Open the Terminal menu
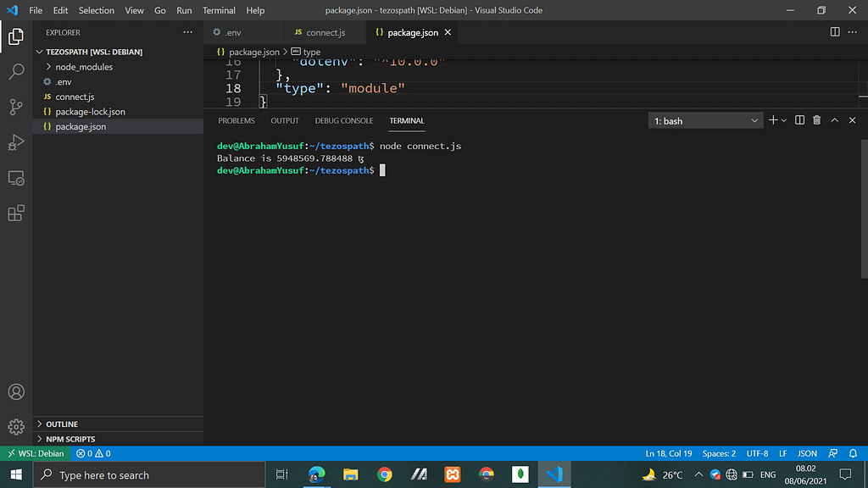Viewport: 868px width, 488px height. point(219,10)
